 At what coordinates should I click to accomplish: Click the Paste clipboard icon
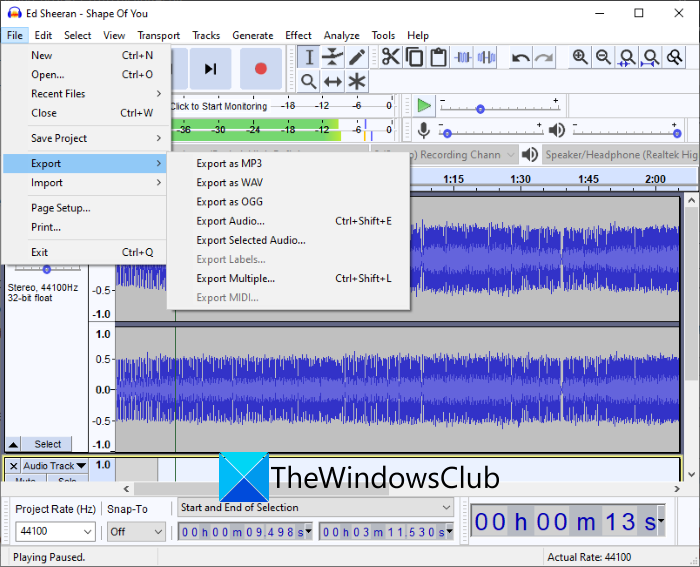[x=438, y=57]
